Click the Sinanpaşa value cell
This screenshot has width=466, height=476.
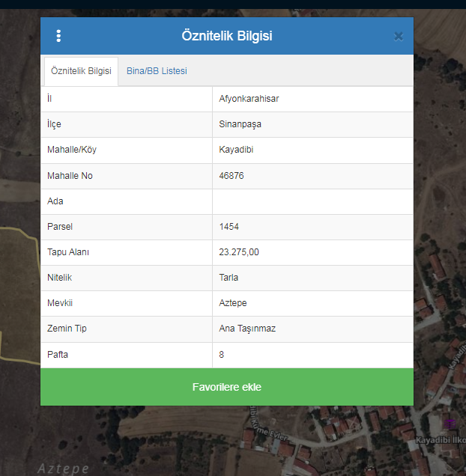(x=313, y=124)
